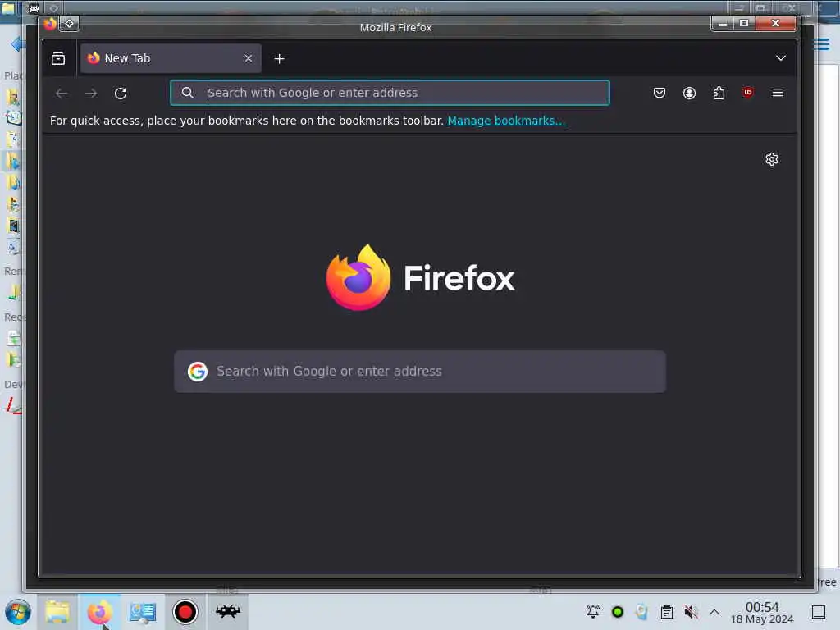Open a new tab with plus button
The width and height of the screenshot is (840, 630).
click(x=279, y=59)
